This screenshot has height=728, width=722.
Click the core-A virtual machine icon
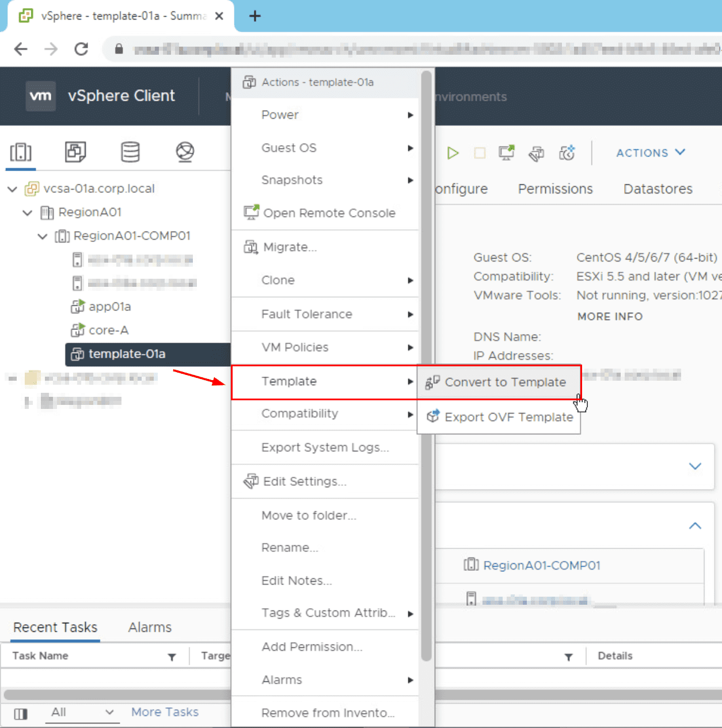pos(78,330)
